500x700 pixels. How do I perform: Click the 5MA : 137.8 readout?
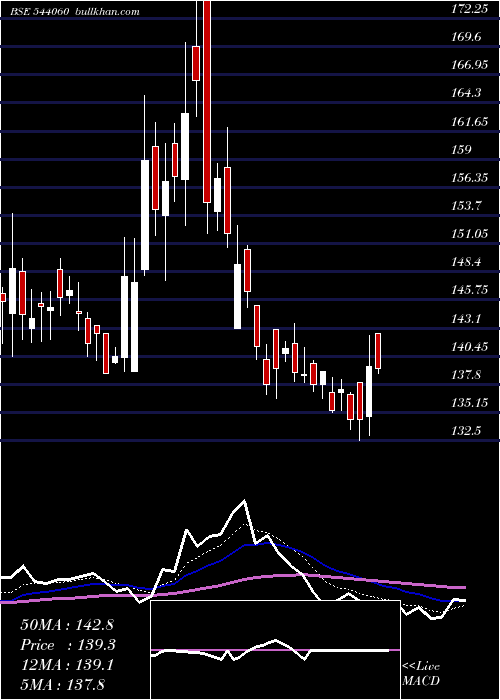click(x=62, y=684)
